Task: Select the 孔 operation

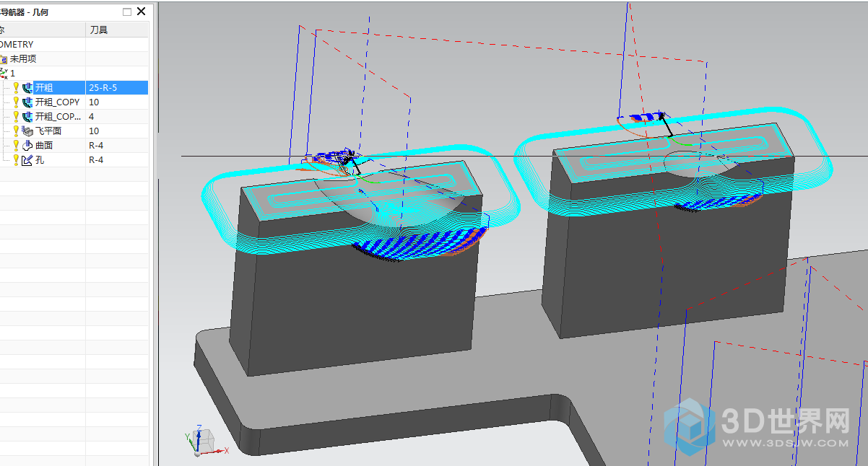Action: 40,159
